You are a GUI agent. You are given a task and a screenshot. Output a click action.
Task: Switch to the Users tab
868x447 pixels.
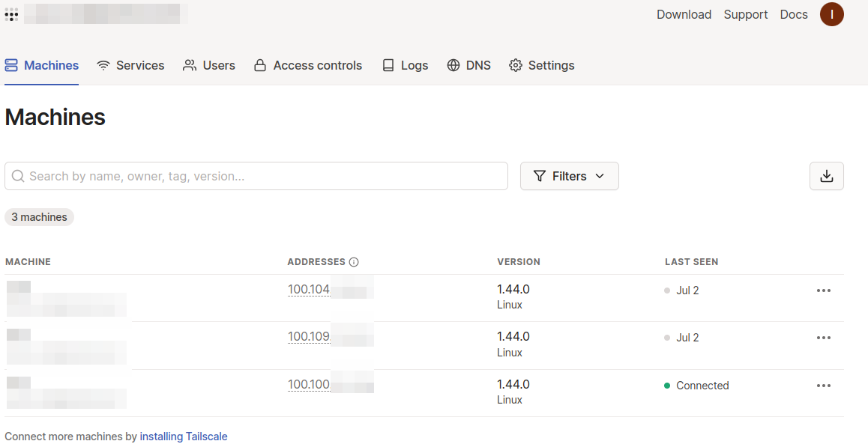point(209,65)
